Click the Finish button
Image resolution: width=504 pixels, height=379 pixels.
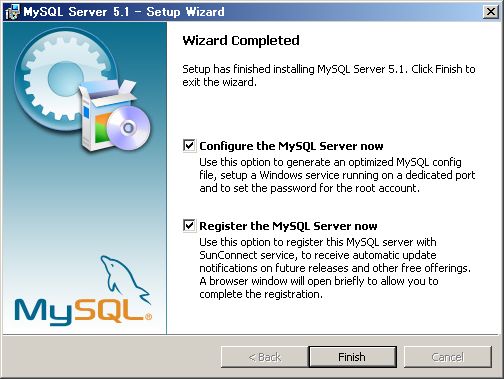pos(352,357)
